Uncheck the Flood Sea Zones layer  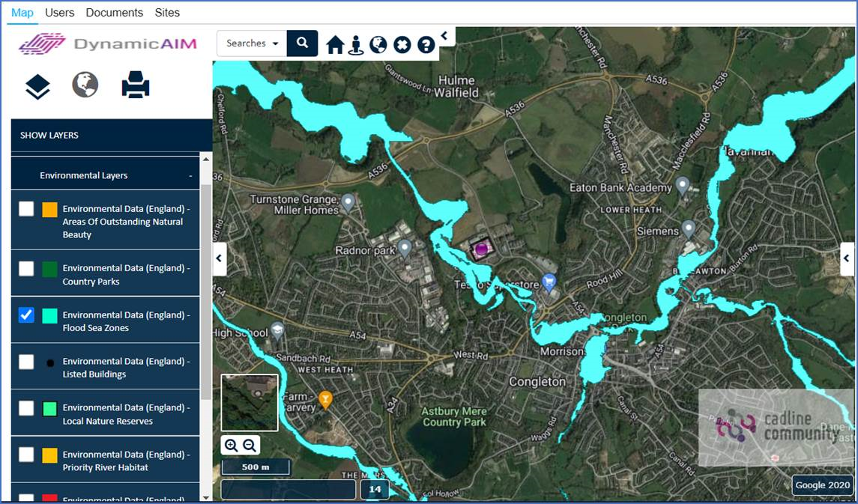(26, 315)
